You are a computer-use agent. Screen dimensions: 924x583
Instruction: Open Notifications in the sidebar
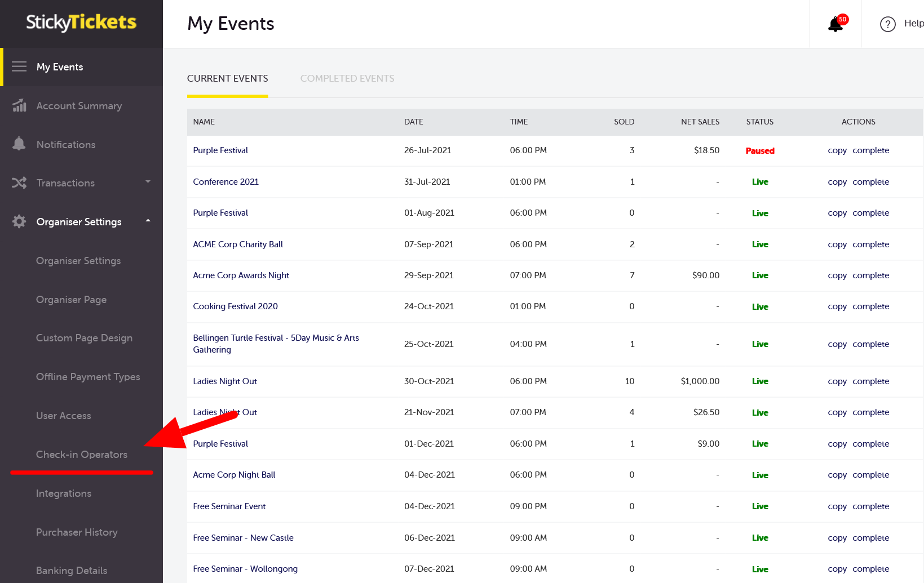pos(66,145)
